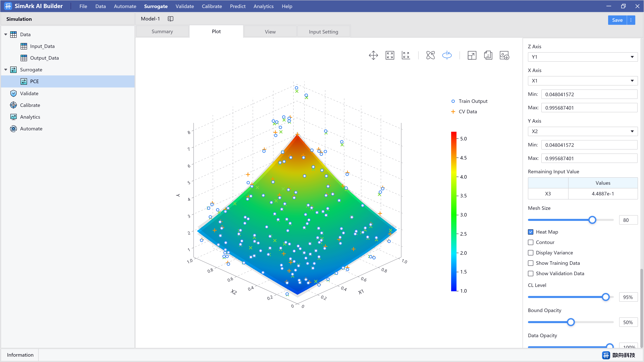Select the free orbit rotation tool
This screenshot has width=644, height=362.
431,55
